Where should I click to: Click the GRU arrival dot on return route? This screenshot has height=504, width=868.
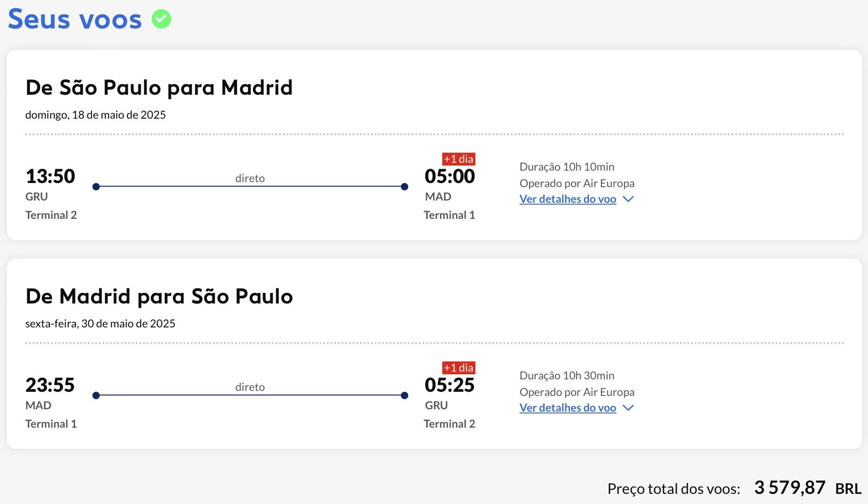405,395
